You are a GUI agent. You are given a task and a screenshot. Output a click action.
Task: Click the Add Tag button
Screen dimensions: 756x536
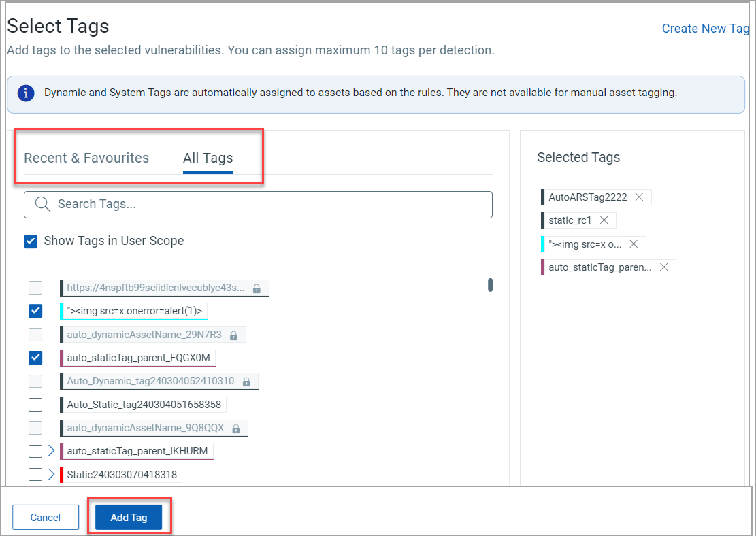(x=129, y=517)
